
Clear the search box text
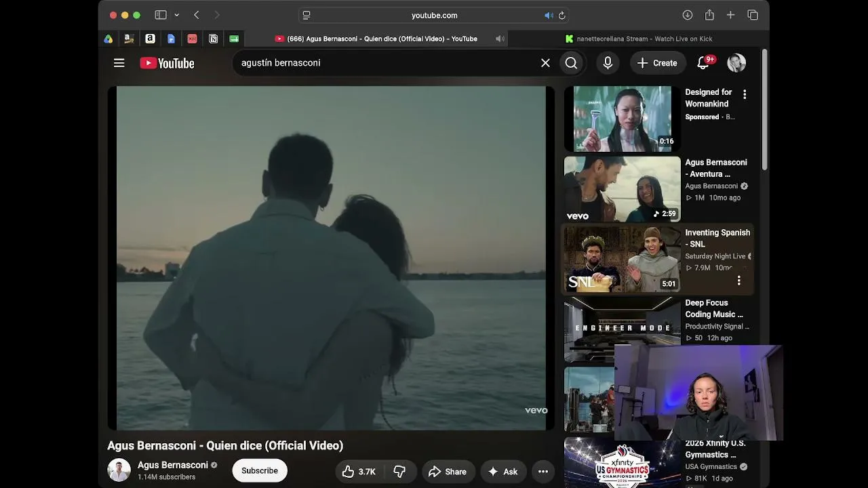coord(545,63)
